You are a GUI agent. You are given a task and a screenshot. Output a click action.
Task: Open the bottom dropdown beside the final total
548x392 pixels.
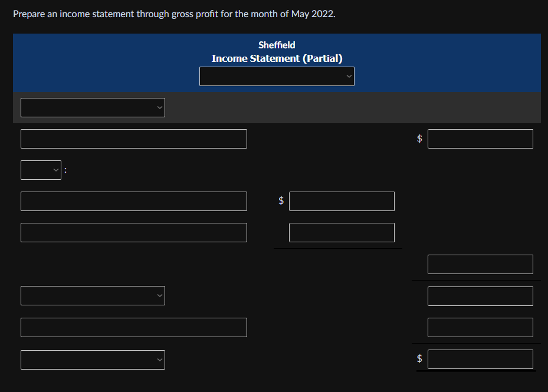pyautogui.click(x=93, y=360)
